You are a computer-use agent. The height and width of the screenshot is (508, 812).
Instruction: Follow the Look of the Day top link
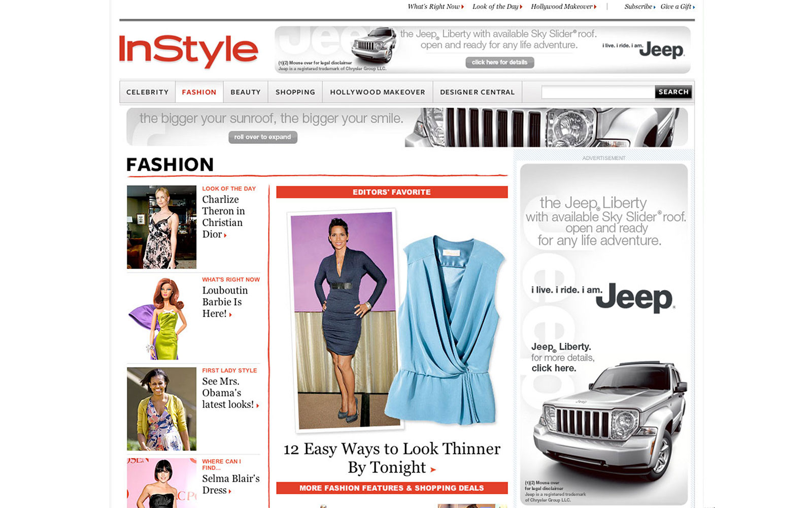[496, 7]
